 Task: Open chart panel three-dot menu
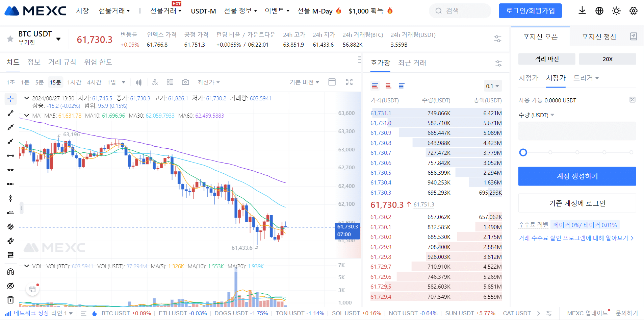pyautogui.click(x=359, y=60)
